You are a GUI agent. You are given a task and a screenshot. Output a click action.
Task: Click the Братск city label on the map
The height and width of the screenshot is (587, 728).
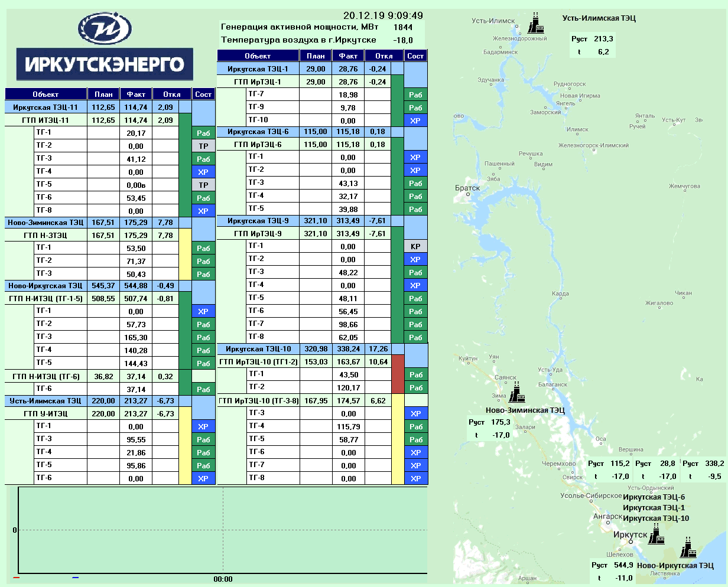pos(467,188)
